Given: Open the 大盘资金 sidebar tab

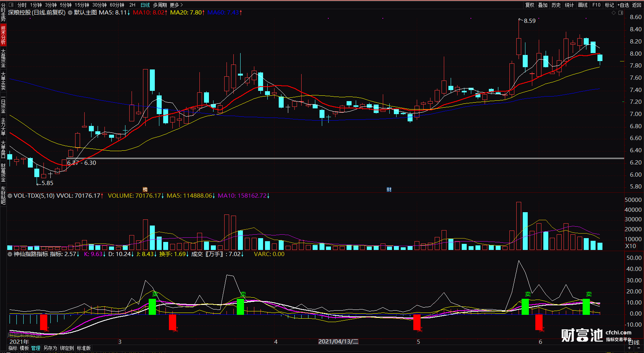Looking at the screenshot, I should point(3,58).
